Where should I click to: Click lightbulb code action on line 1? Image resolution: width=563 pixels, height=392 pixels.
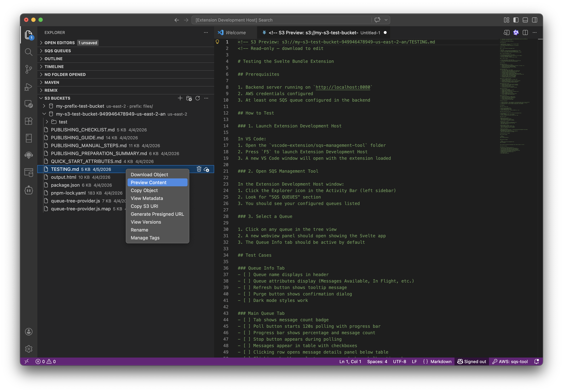coord(217,42)
